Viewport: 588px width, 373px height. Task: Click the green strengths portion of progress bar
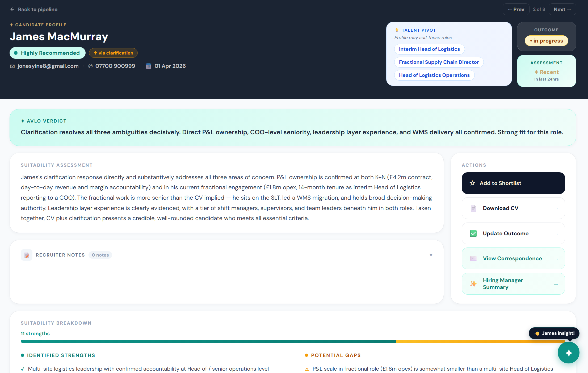coord(208,341)
